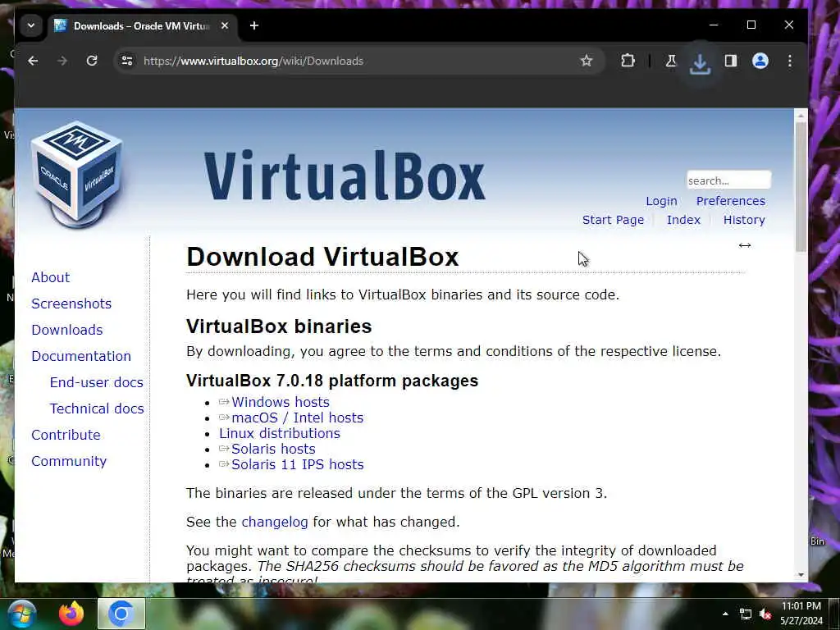Open a new browser tab
The height and width of the screenshot is (630, 840).
pyautogui.click(x=254, y=25)
